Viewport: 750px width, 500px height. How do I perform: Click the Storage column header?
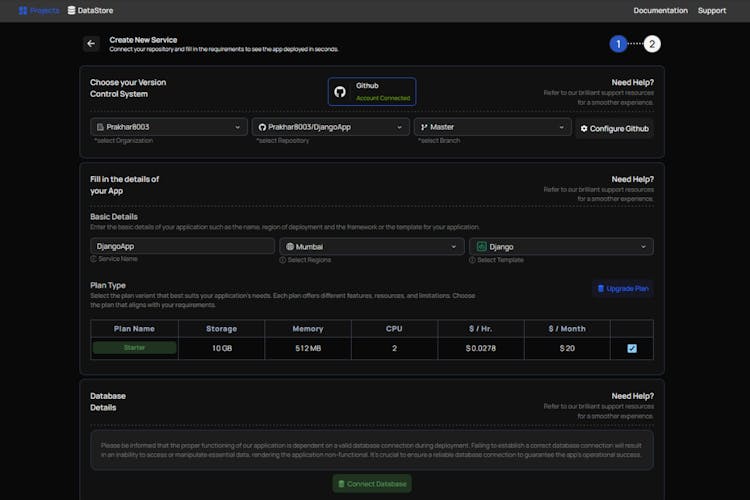[x=221, y=329]
